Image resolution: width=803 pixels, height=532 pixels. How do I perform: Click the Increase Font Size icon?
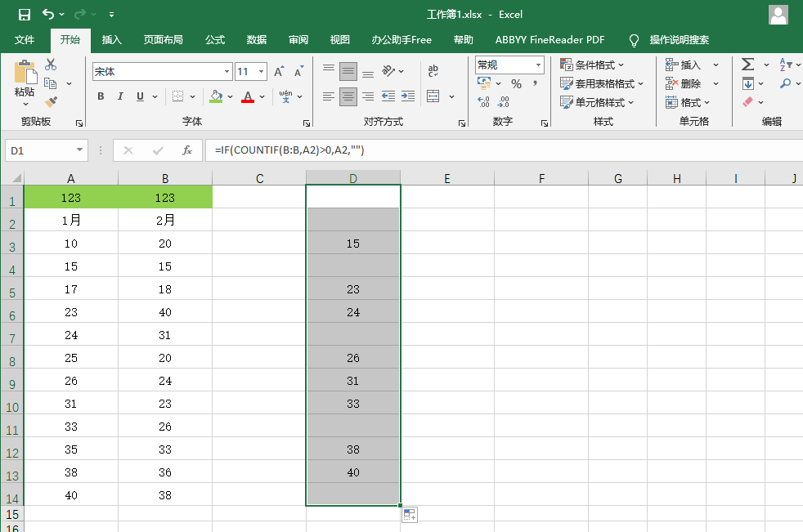pyautogui.click(x=279, y=72)
